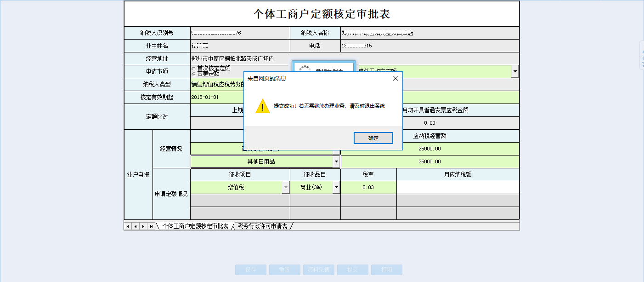Open the 其他日用品 dropdown arrow

[x=336, y=162]
